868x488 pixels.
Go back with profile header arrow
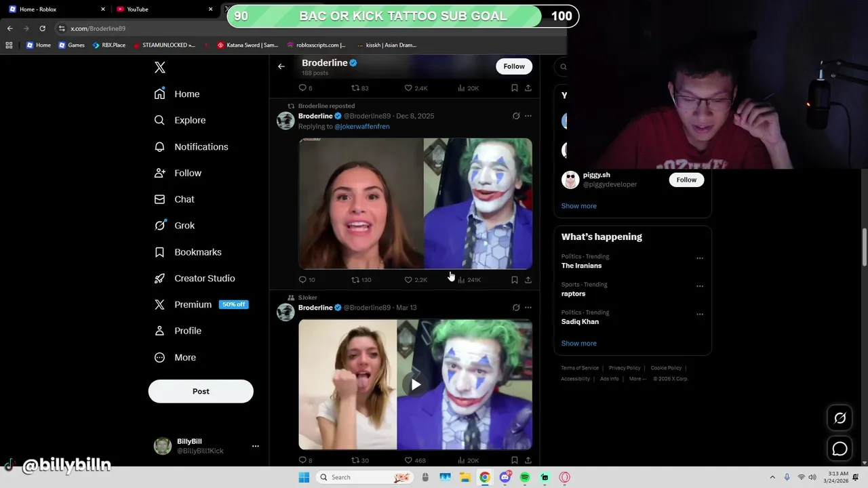[x=281, y=66]
